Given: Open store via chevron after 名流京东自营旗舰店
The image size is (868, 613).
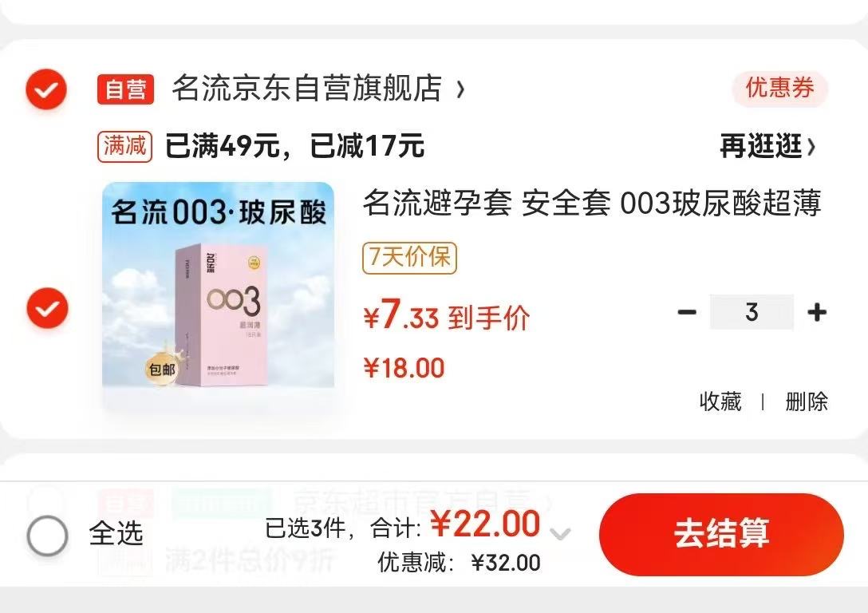Looking at the screenshot, I should 460,89.
